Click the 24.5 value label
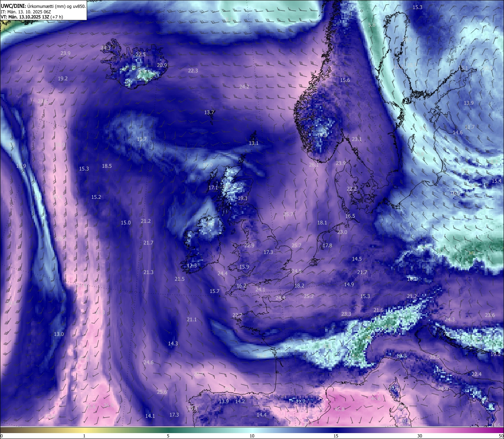The width and height of the screenshot is (504, 439). click(296, 271)
